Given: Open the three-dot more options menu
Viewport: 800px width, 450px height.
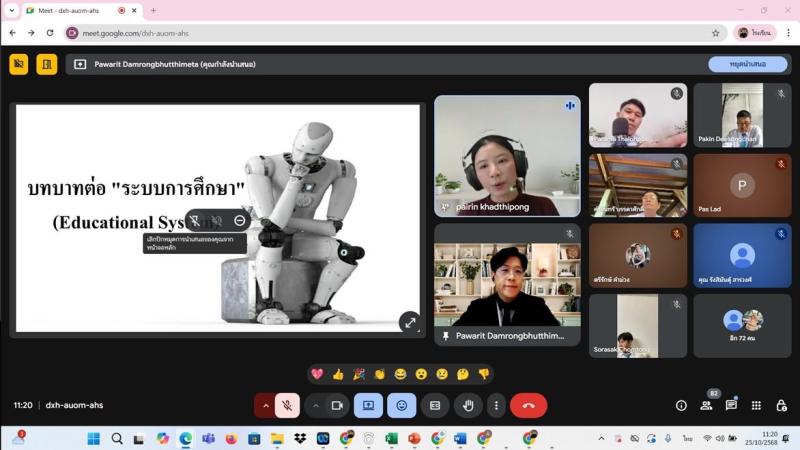Looking at the screenshot, I should click(496, 405).
